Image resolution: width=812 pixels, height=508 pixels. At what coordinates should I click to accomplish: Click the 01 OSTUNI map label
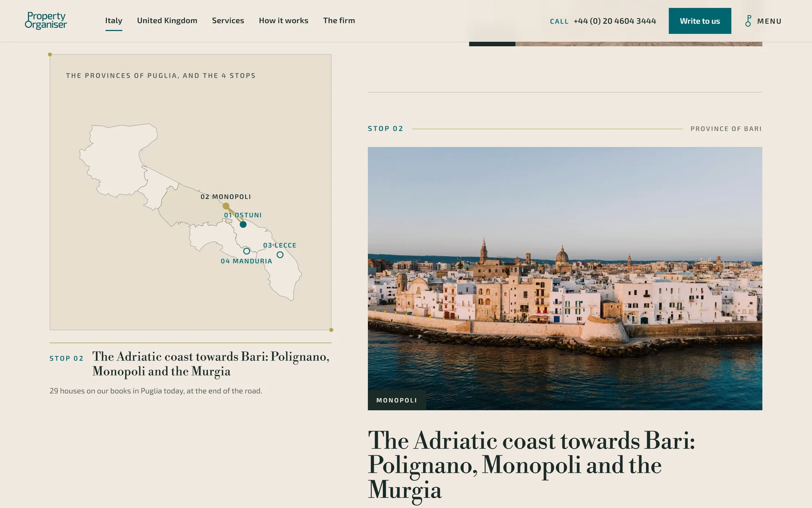pyautogui.click(x=243, y=215)
